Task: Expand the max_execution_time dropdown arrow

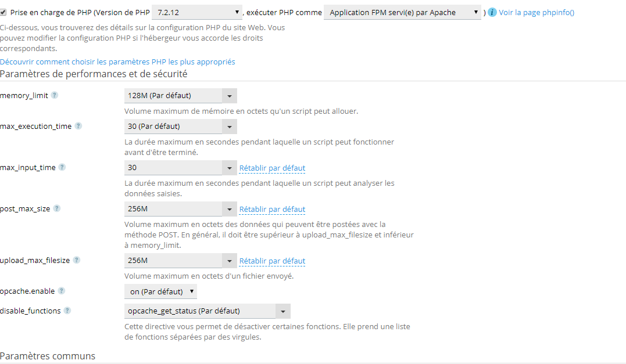Action: pyautogui.click(x=230, y=127)
